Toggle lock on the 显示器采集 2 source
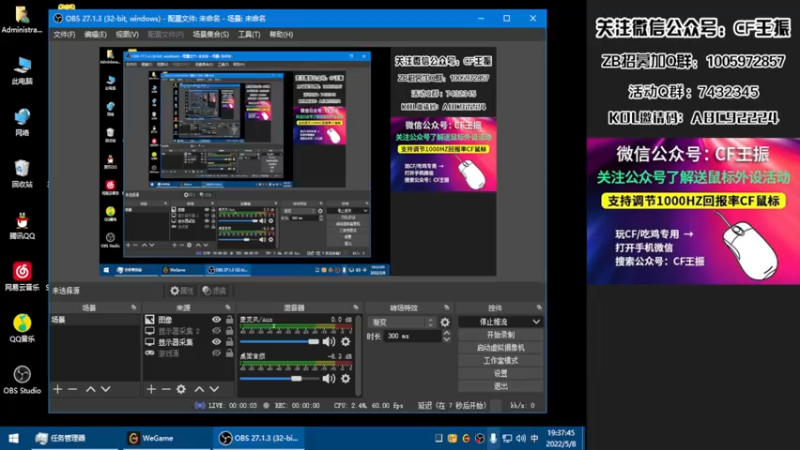Viewport: 800px width, 450px height. tap(230, 331)
